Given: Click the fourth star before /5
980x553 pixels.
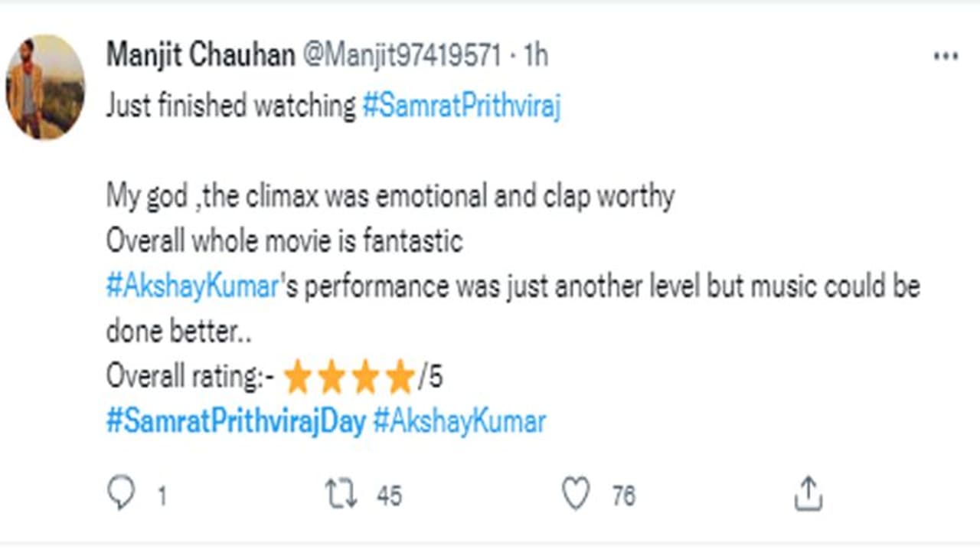Looking at the screenshot, I should click(400, 378).
